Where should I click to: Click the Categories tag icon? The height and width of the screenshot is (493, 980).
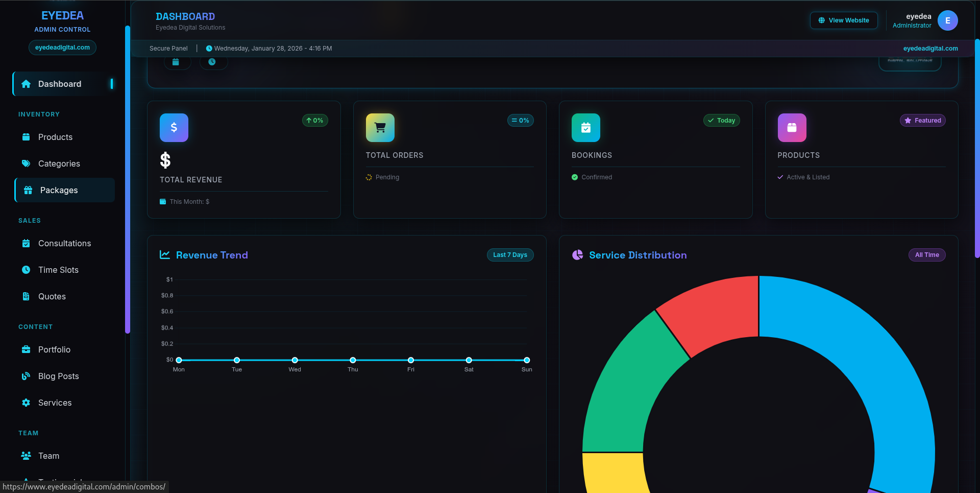[26, 163]
